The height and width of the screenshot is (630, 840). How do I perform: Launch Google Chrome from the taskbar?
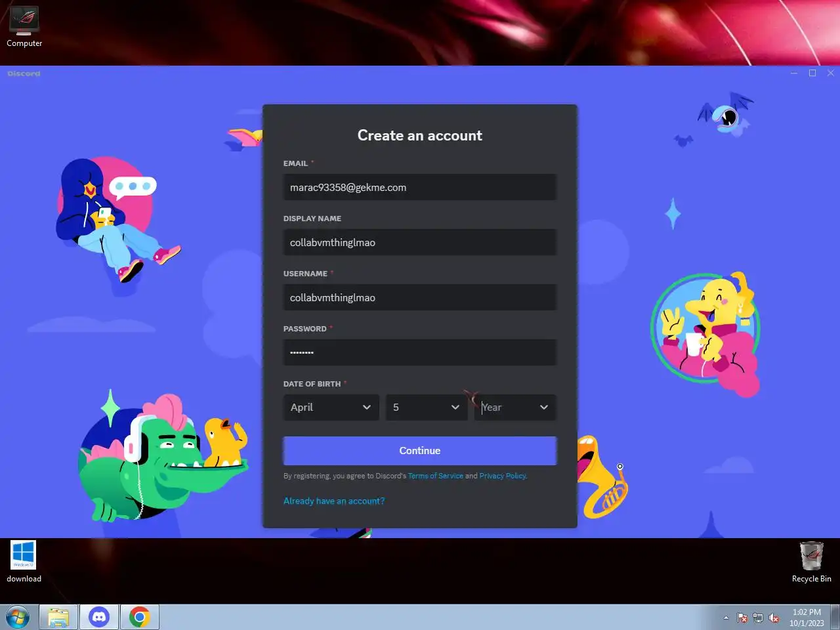coord(139,618)
